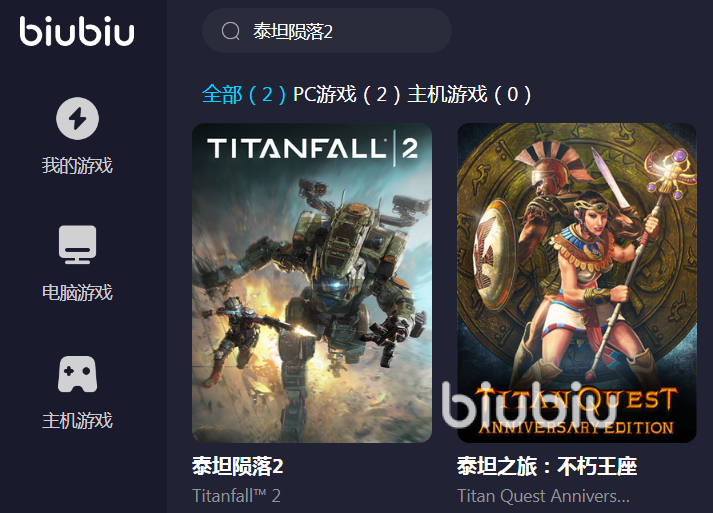Viewport: 713px width, 513px height.
Task: Switch to the 全部 (2) tab
Action: click(244, 95)
